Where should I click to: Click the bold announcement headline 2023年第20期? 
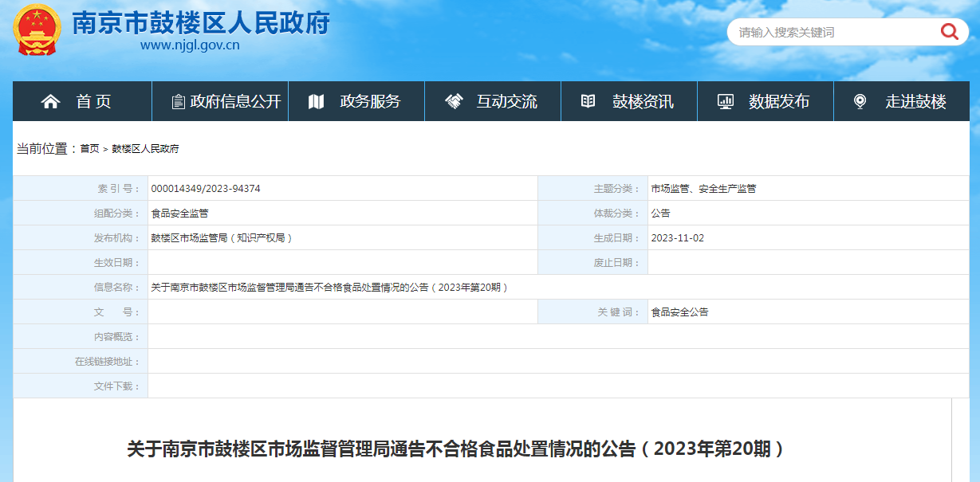pos(456,449)
